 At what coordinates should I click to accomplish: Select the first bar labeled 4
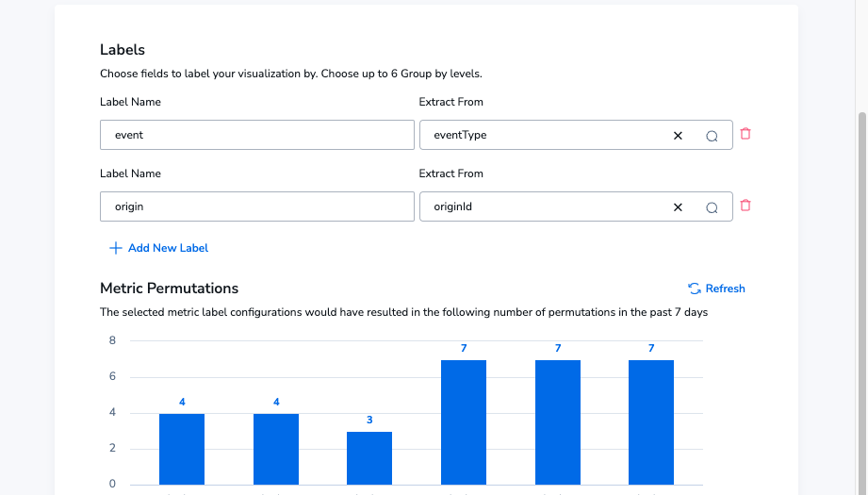click(x=182, y=449)
